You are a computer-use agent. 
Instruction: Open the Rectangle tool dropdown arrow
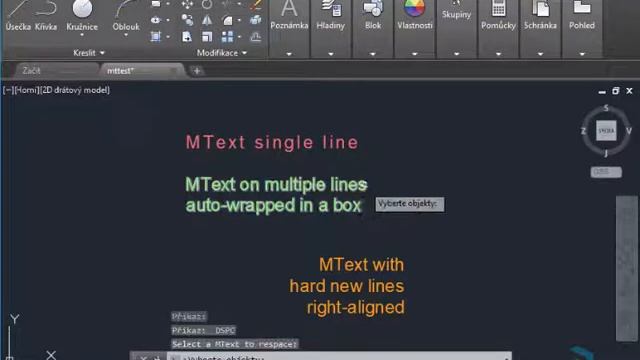tap(168, 4)
